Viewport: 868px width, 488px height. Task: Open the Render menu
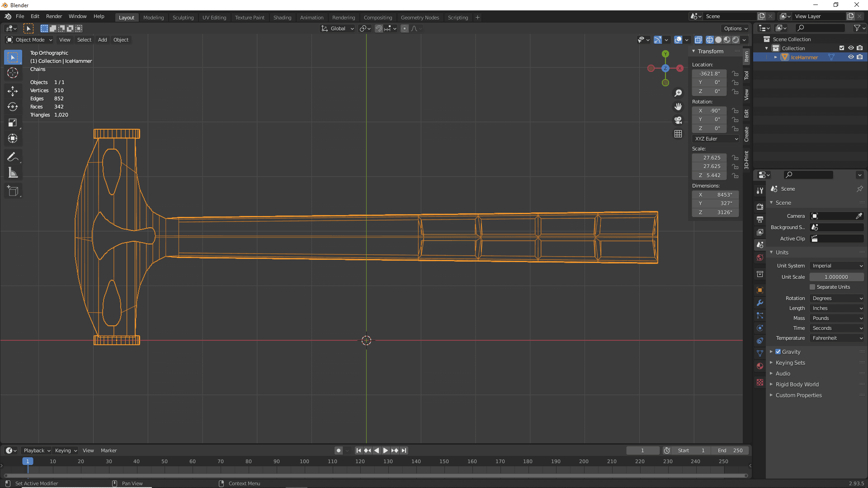[x=54, y=16]
